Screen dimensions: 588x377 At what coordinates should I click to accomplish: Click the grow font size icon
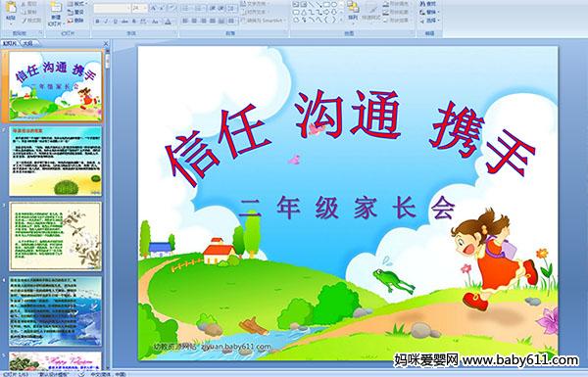tap(154, 8)
